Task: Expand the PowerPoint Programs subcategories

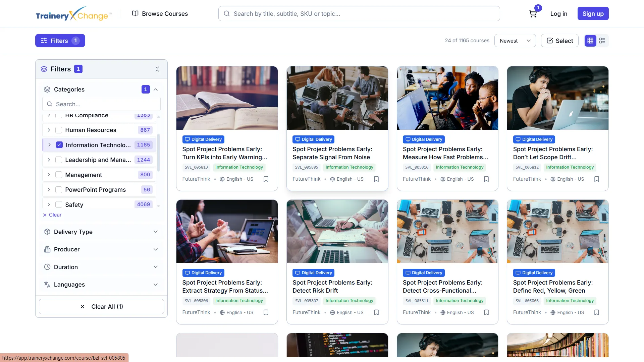Action: tap(49, 190)
